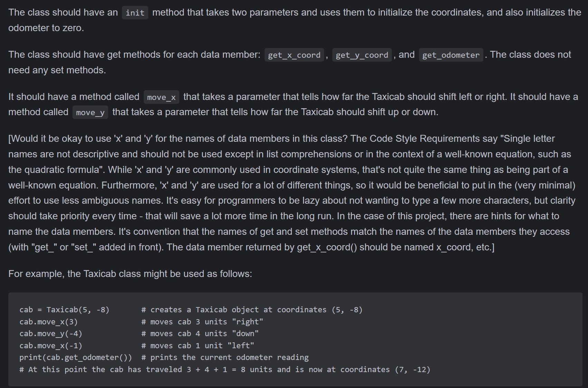Click the move_x inline code snippet
Screen dimensions: 588x388
coord(161,97)
